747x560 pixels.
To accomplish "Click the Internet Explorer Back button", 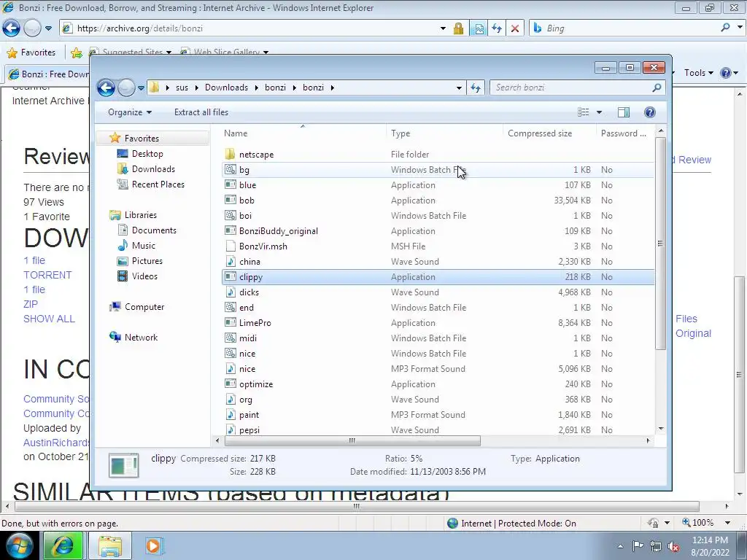I will [x=12, y=28].
